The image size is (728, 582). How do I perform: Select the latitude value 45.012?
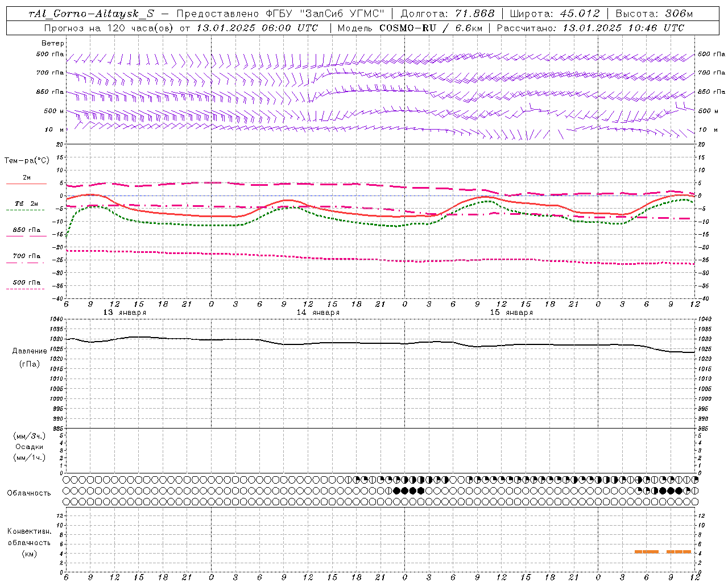580,14
